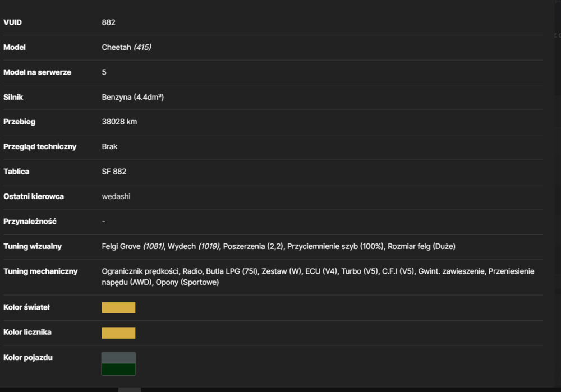Open the wedashi driver profile link

116,196
